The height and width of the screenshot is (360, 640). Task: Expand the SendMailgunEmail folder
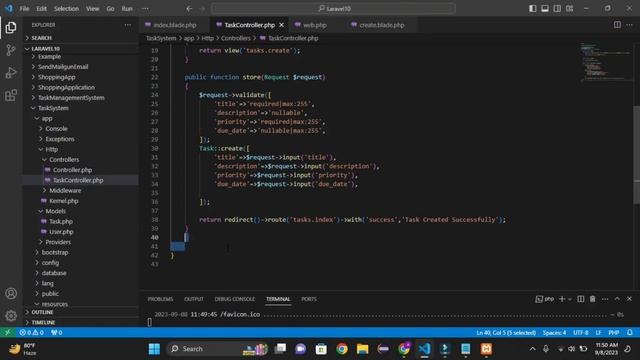pos(63,67)
